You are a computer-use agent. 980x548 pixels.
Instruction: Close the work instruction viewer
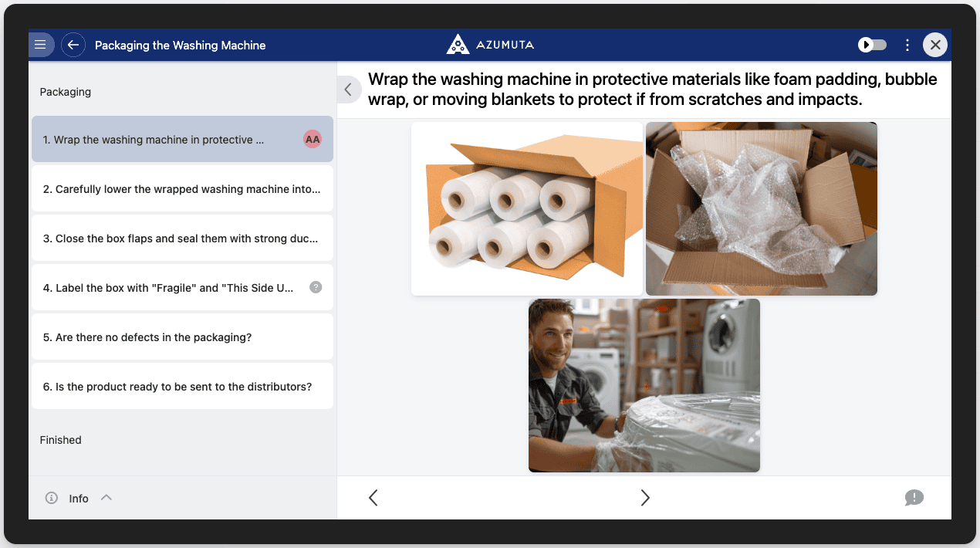[935, 45]
